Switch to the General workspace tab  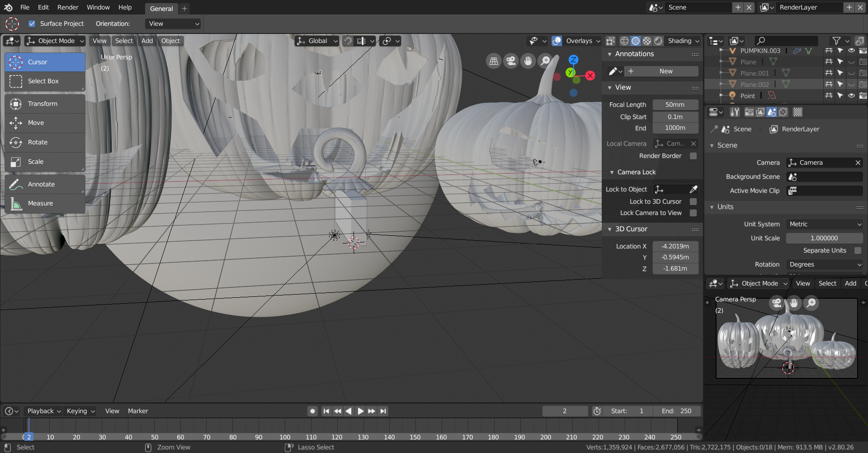[161, 9]
